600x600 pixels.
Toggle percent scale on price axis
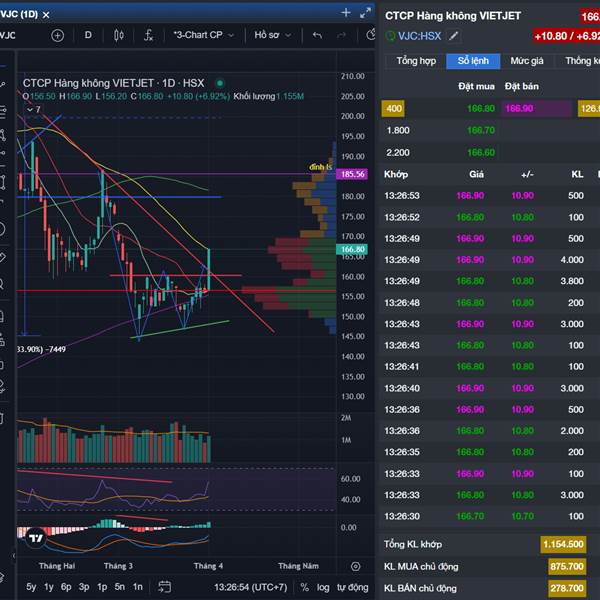click(304, 587)
